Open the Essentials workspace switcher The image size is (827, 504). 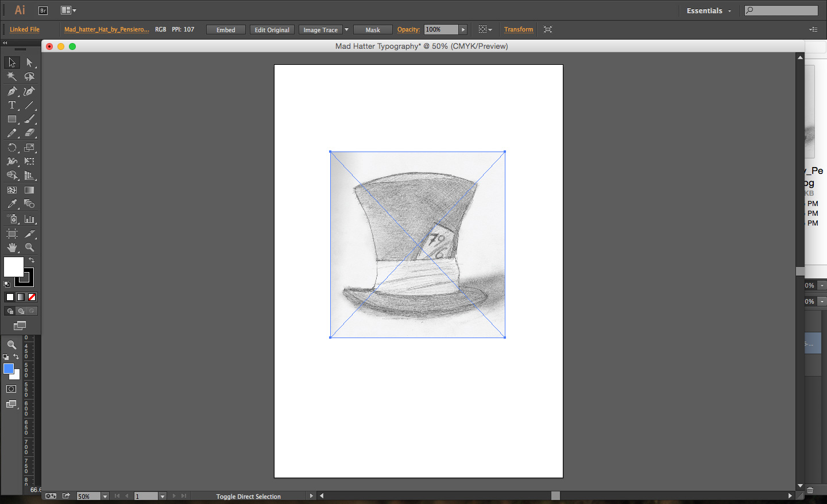click(x=709, y=11)
